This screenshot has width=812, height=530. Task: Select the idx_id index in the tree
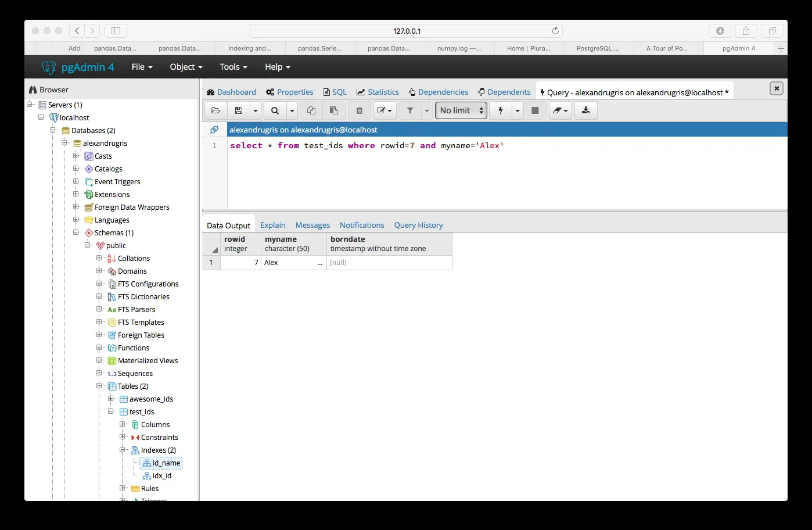(x=161, y=475)
